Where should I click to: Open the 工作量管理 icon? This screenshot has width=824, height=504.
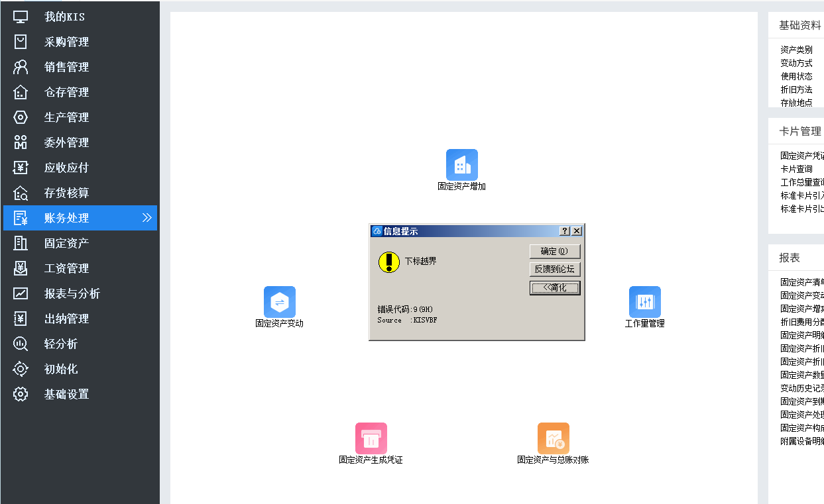click(644, 303)
